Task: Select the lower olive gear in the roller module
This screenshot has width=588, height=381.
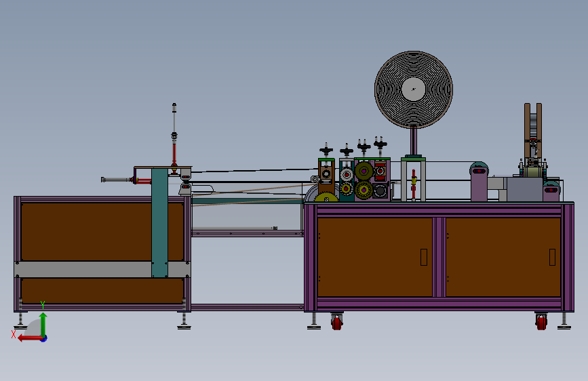Action: click(x=364, y=190)
